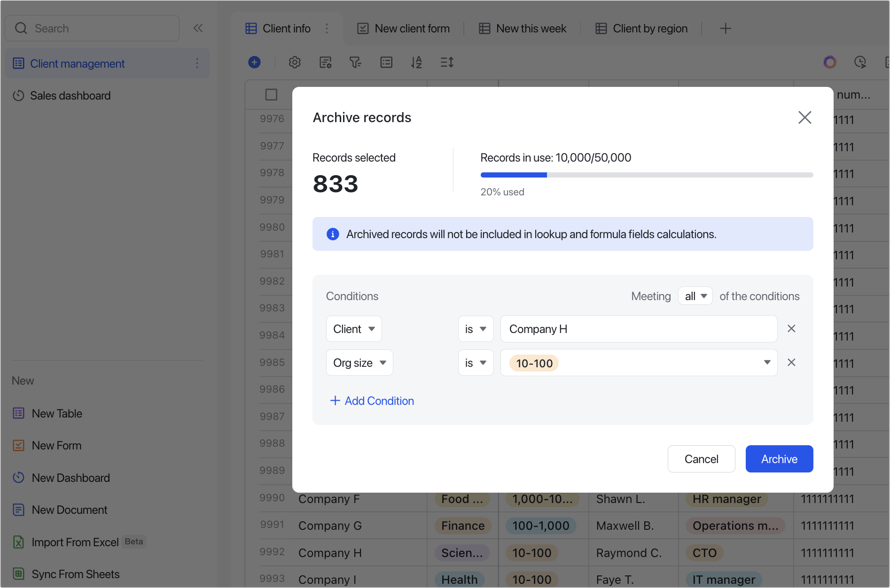Click the filter icon in the toolbar
Image resolution: width=890 pixels, height=588 pixels.
click(x=355, y=62)
